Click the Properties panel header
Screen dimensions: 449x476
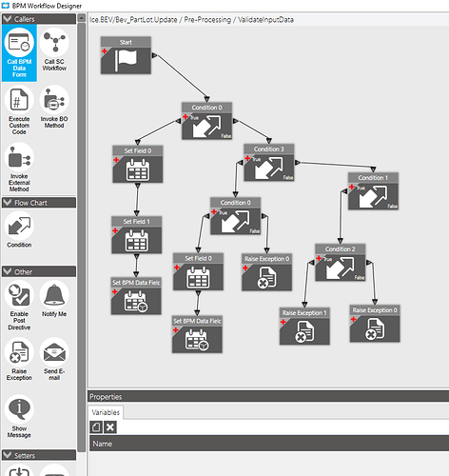268,397
